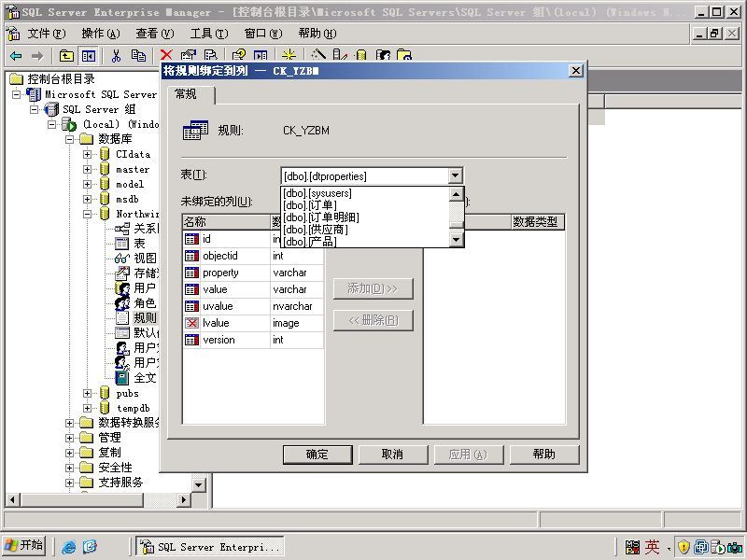Select the property column row
This screenshot has height=560, width=747.
253,273
